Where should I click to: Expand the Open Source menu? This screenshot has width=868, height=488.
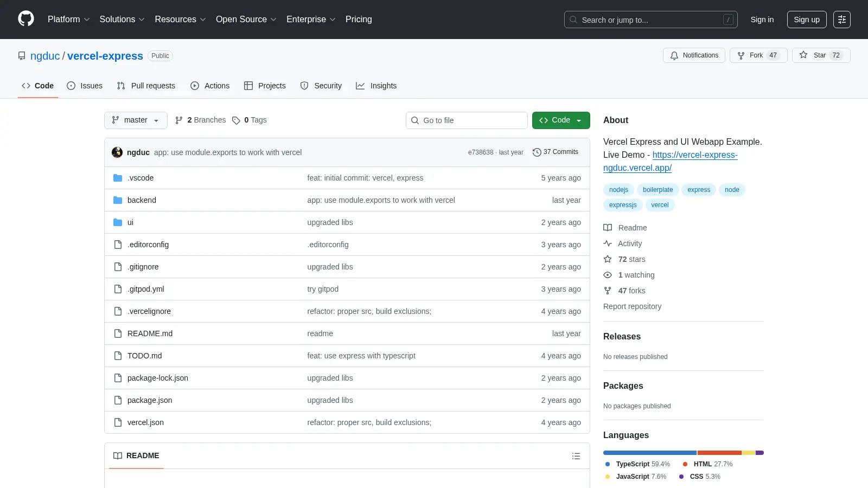(x=246, y=20)
